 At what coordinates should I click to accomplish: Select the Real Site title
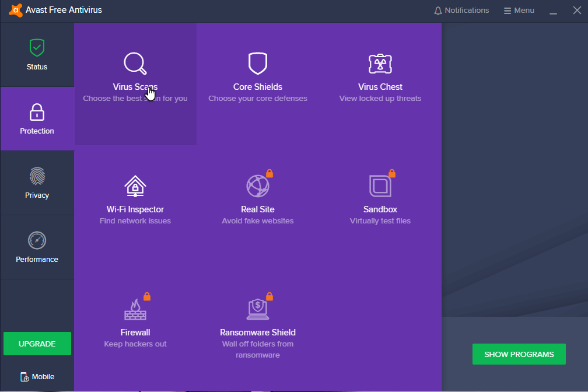tap(258, 209)
